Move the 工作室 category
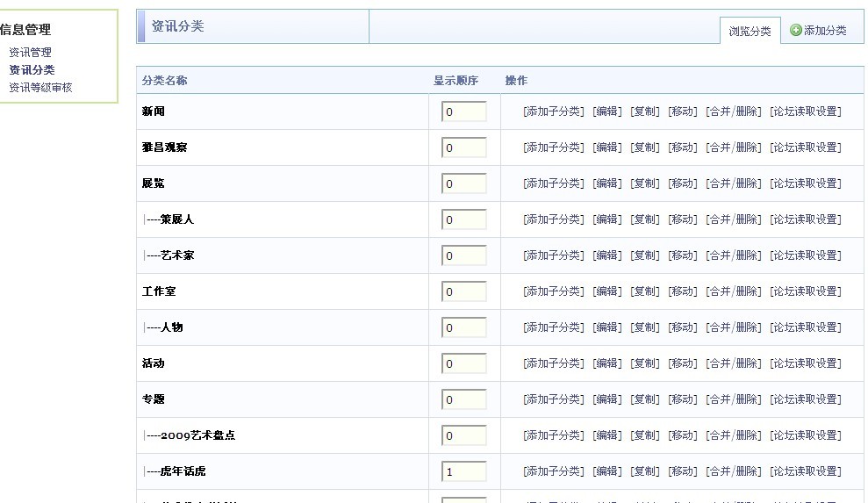Viewport: 868px width, 503px height. tap(683, 291)
